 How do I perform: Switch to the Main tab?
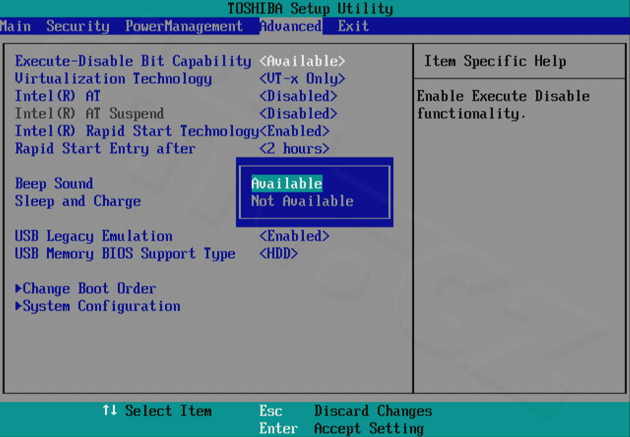(15, 27)
